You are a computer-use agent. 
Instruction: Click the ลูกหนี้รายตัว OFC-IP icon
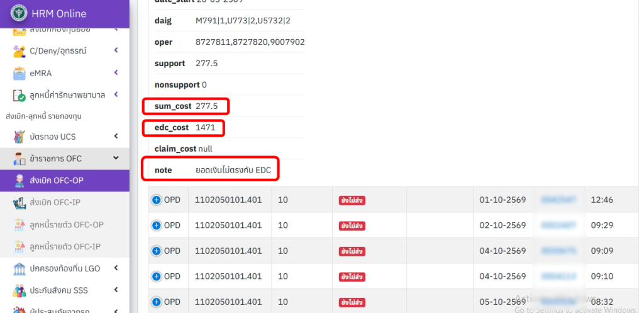(x=19, y=246)
